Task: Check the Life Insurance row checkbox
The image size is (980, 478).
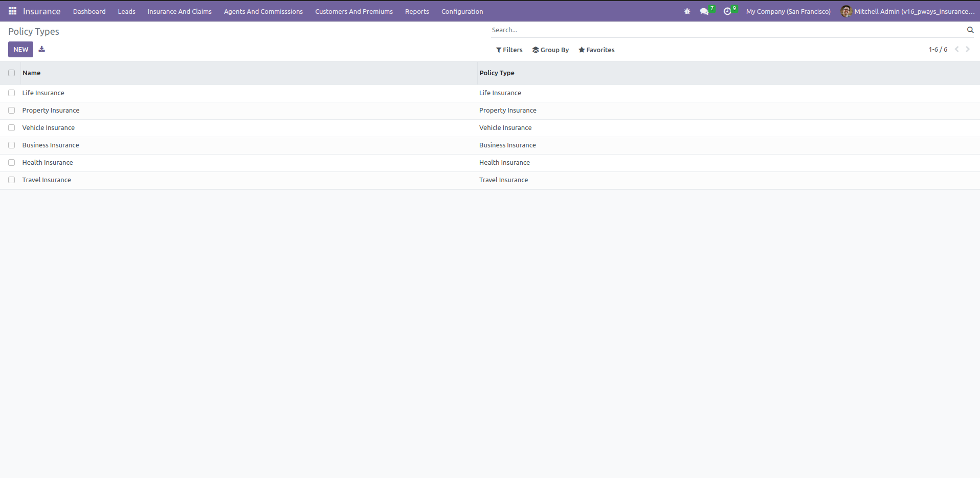Action: tap(11, 93)
